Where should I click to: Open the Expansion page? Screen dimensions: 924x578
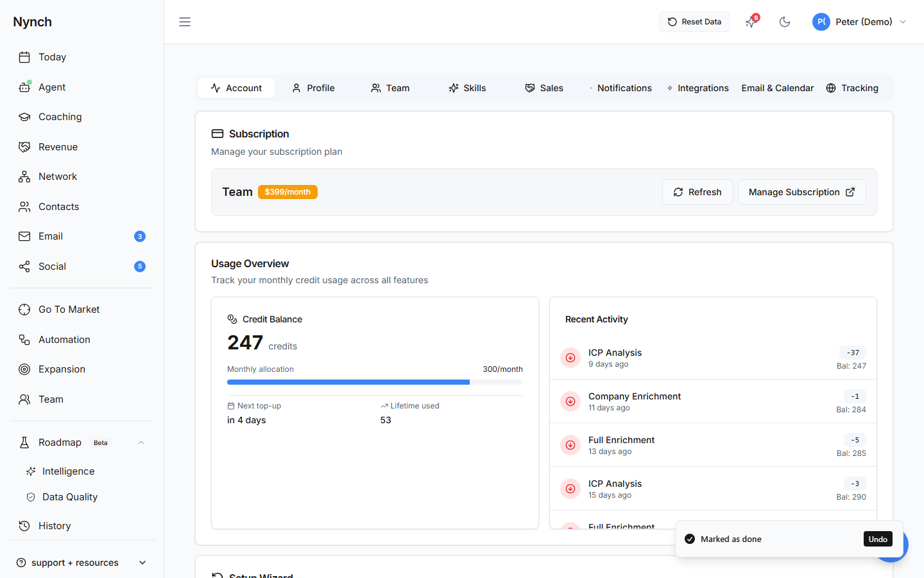81,369
